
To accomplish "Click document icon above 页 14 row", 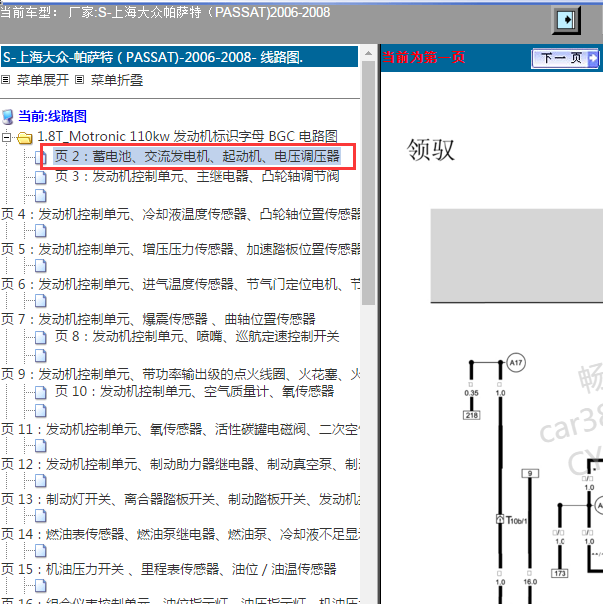I will coord(40,516).
